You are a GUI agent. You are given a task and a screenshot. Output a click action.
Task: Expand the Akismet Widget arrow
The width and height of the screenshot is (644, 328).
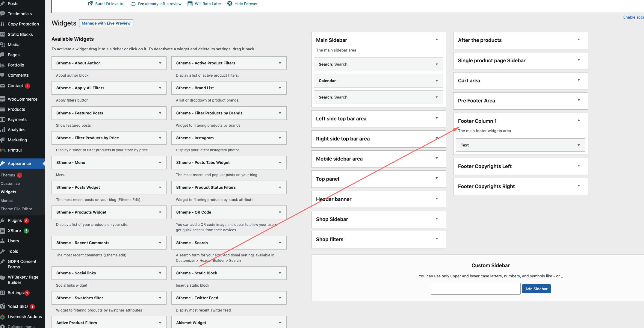coord(280,323)
